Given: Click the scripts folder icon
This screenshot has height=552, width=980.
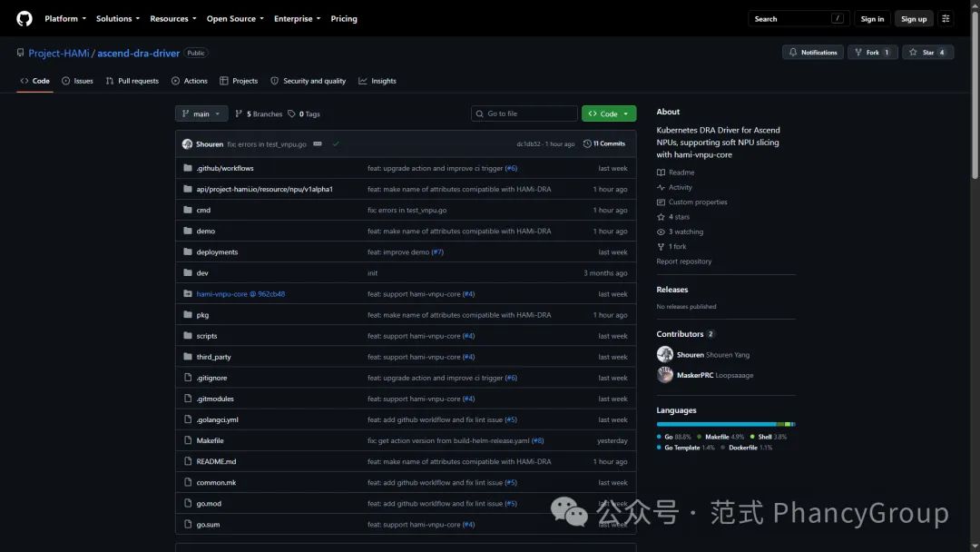Looking at the screenshot, I should point(188,336).
